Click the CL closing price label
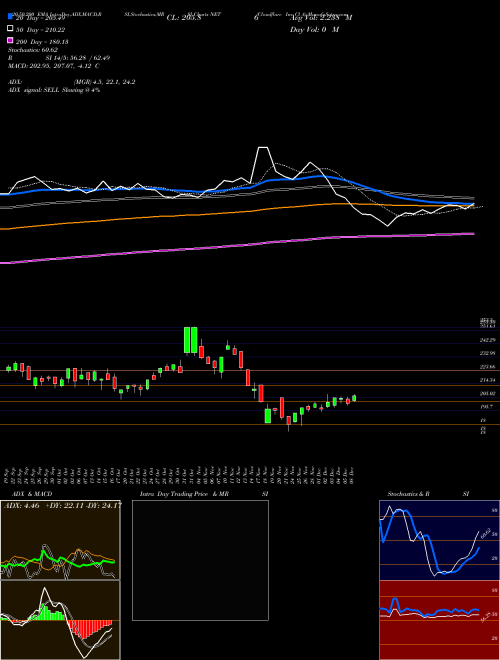The image size is (500, 660). 184,18
